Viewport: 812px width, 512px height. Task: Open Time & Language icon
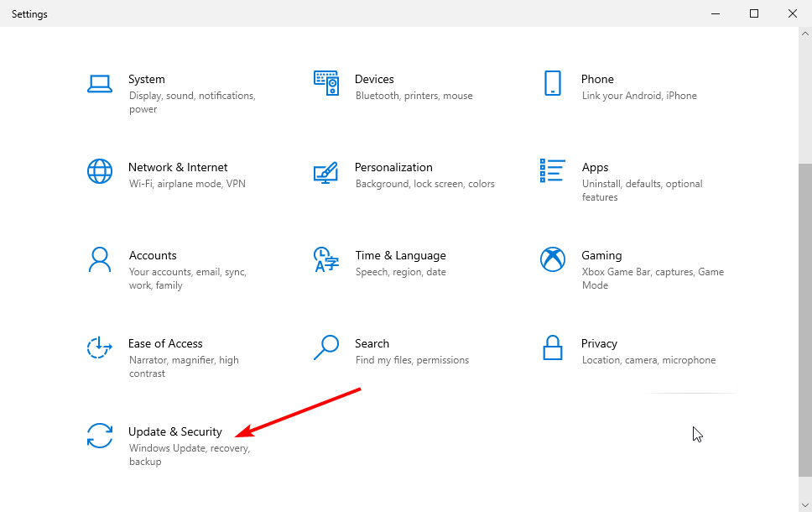click(x=325, y=259)
